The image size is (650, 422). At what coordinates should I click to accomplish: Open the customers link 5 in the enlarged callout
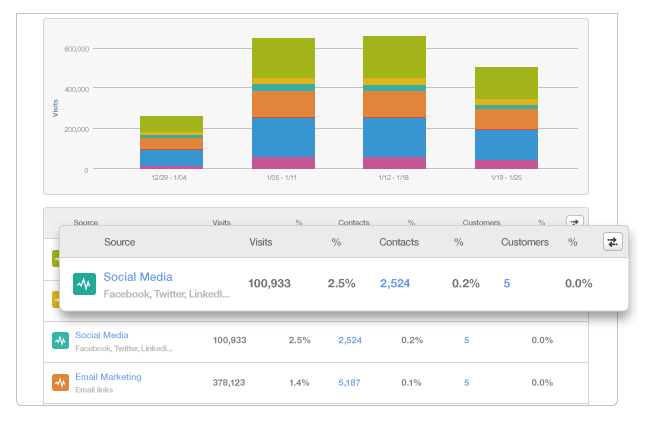[x=507, y=284]
